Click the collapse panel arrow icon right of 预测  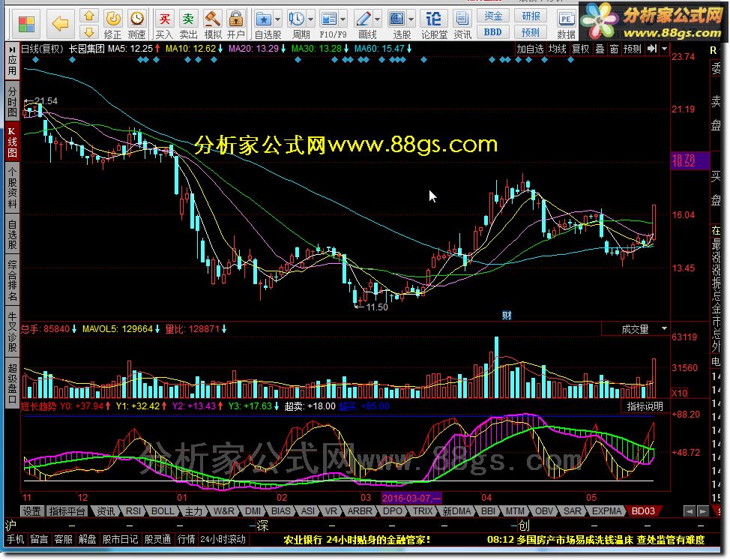652,49
